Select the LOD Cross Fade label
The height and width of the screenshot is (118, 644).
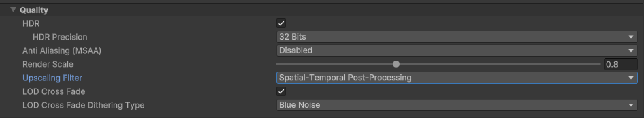click(x=54, y=92)
